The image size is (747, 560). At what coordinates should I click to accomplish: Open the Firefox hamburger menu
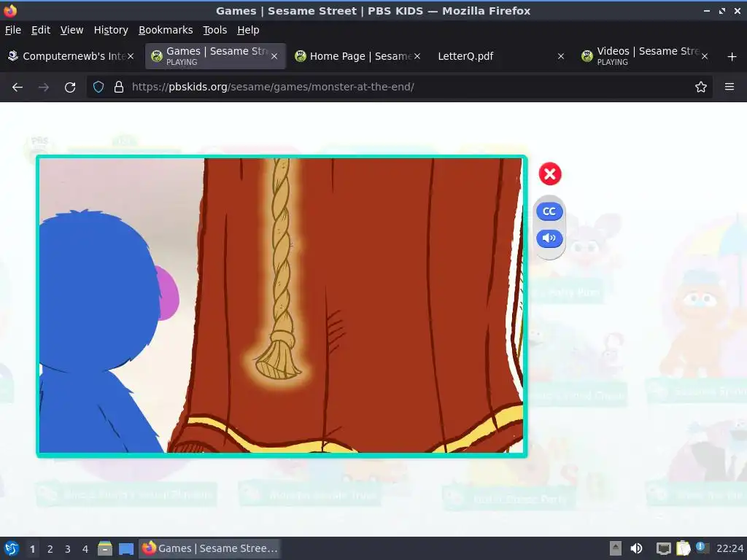(729, 87)
